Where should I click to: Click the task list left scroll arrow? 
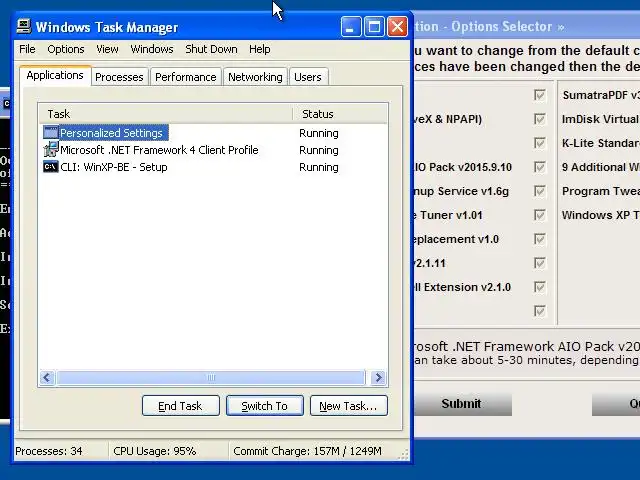47,378
